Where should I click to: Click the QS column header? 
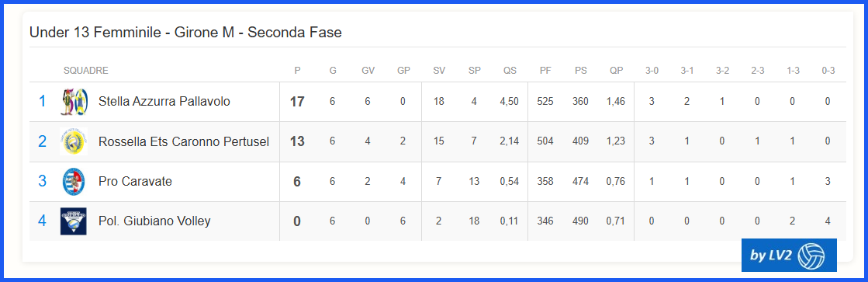[510, 71]
